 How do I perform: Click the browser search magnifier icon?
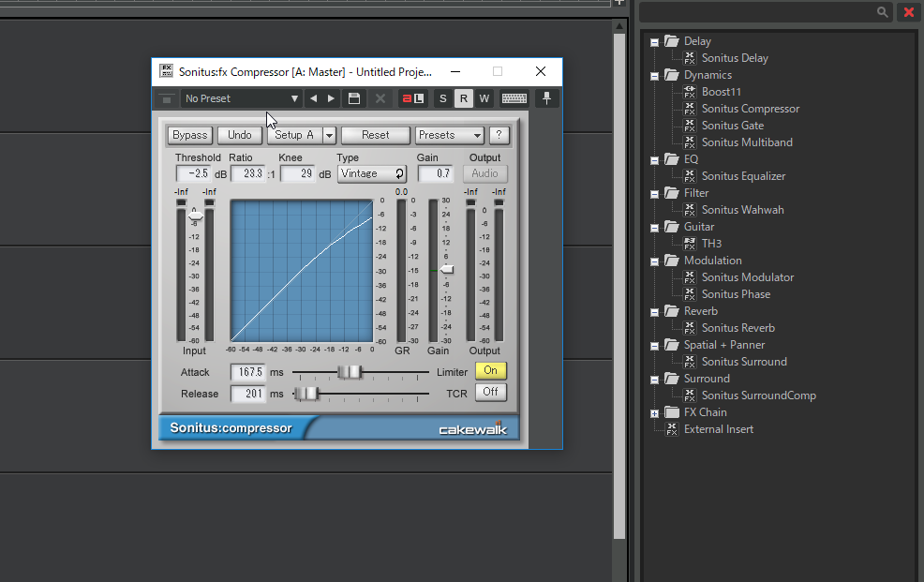pos(882,12)
